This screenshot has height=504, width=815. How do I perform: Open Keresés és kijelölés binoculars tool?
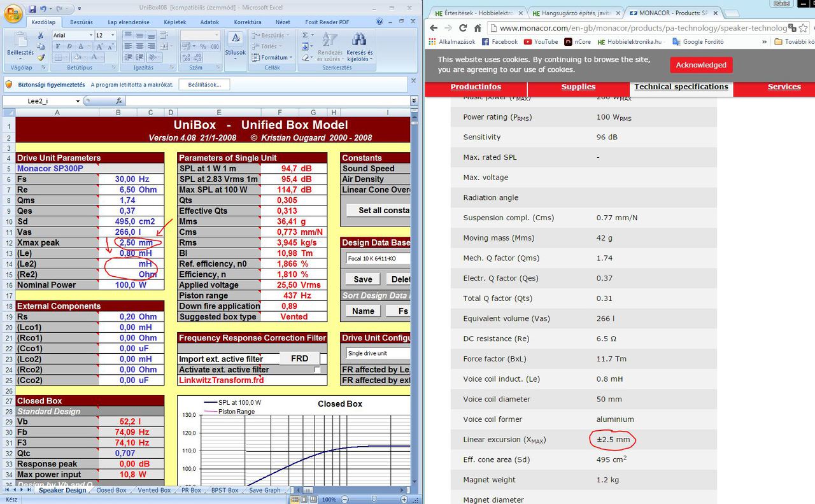[360, 46]
